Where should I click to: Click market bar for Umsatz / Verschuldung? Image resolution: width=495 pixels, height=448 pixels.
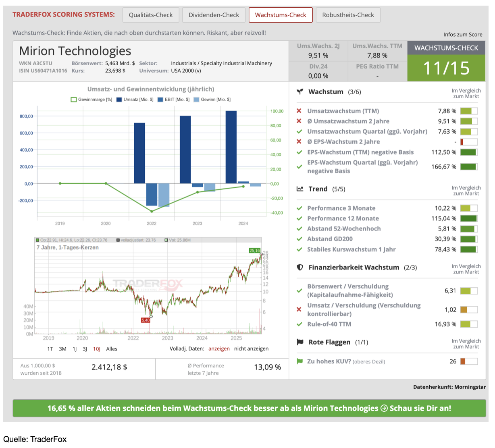click(469, 310)
